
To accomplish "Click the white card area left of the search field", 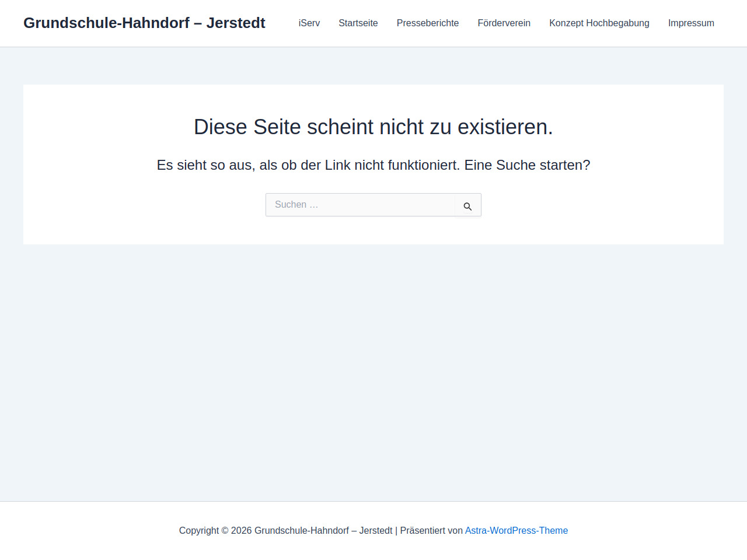I will point(146,205).
